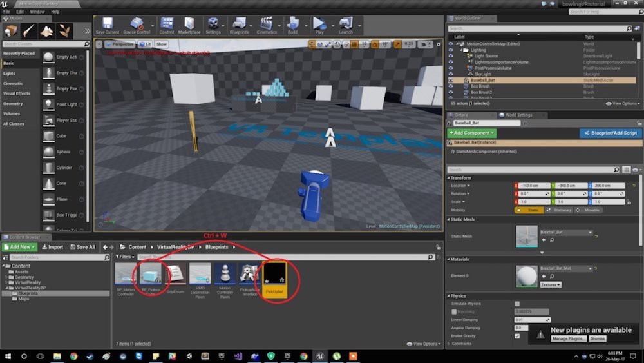Open the Add New dropdown

click(19, 247)
